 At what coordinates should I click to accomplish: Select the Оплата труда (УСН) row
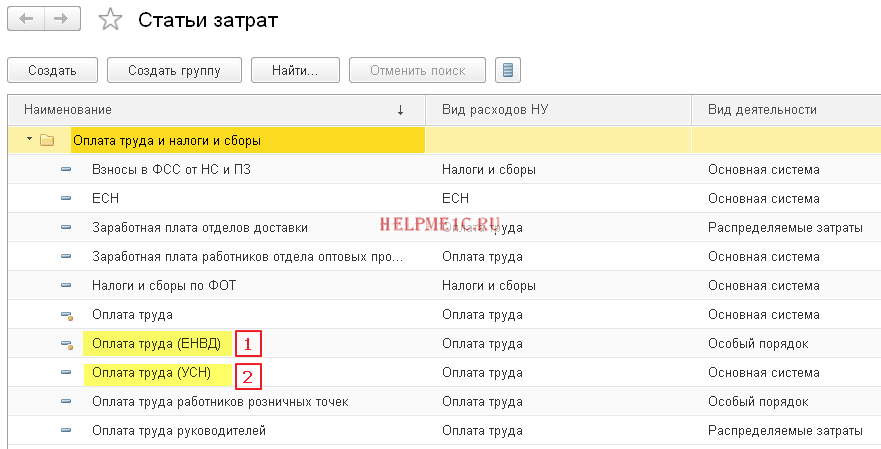[152, 373]
